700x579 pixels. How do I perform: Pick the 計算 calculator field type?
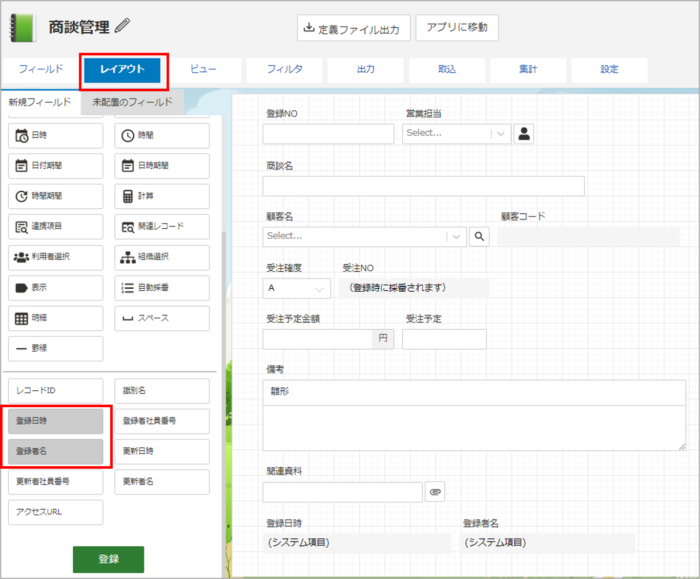click(x=162, y=196)
